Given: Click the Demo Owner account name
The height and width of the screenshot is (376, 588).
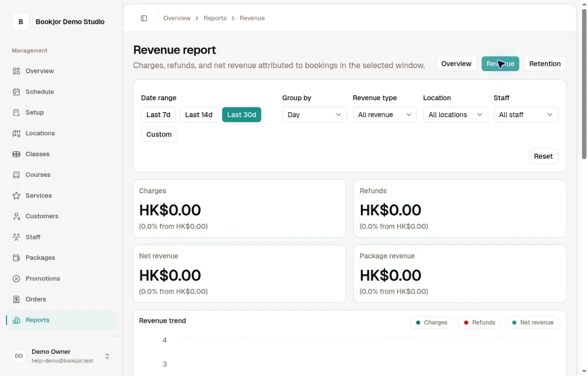Looking at the screenshot, I should (x=51, y=351).
